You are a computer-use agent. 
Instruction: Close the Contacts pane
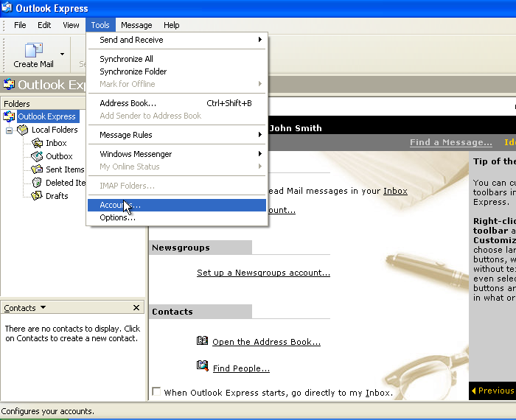pyautogui.click(x=136, y=308)
